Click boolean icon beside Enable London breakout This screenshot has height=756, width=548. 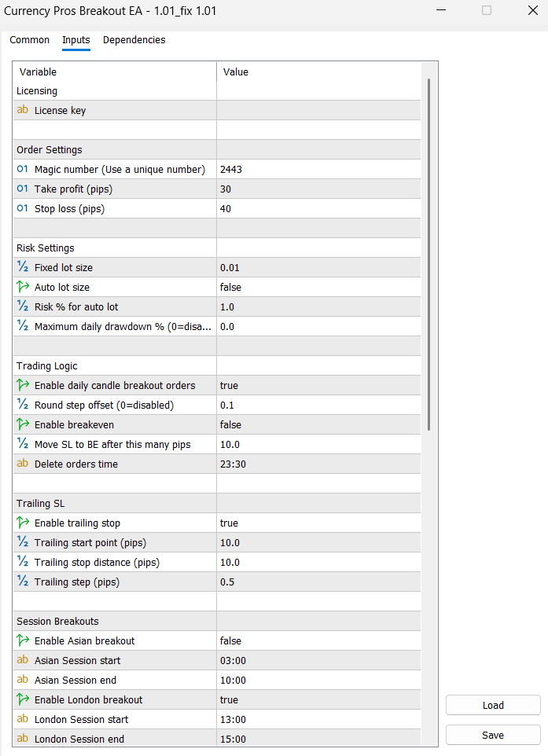(x=22, y=699)
